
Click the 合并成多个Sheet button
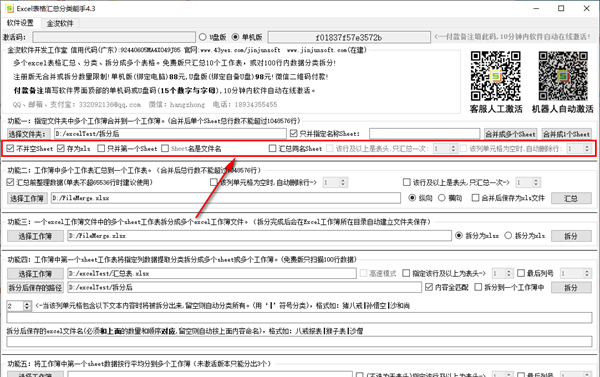(x=510, y=134)
